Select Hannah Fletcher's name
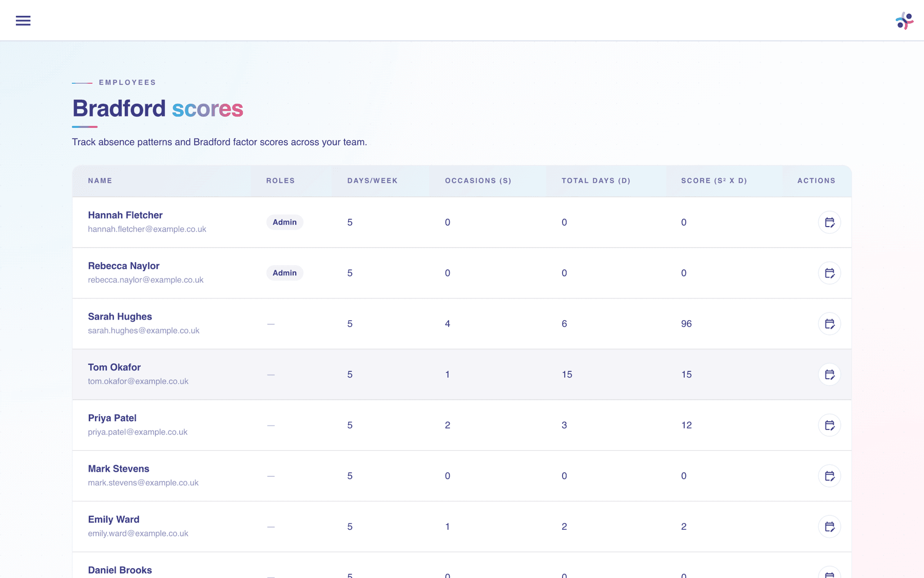Viewport: 924px width, 578px height. 125,215
